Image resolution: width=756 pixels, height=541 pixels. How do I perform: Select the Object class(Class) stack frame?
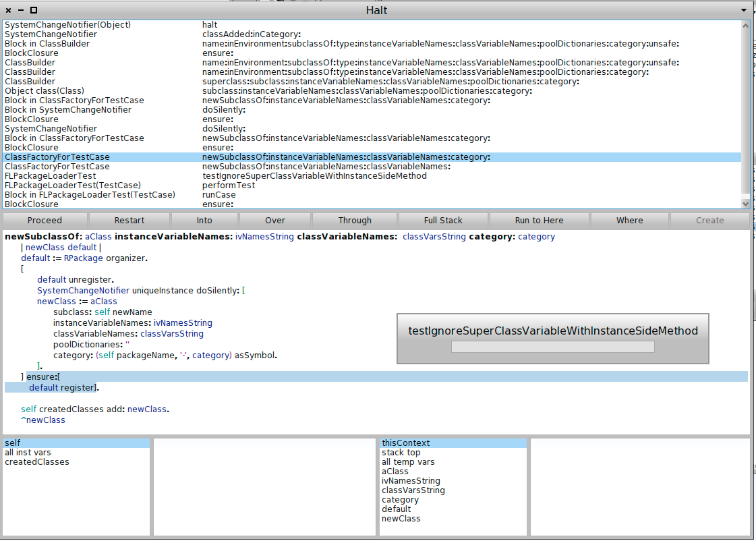coord(372,90)
